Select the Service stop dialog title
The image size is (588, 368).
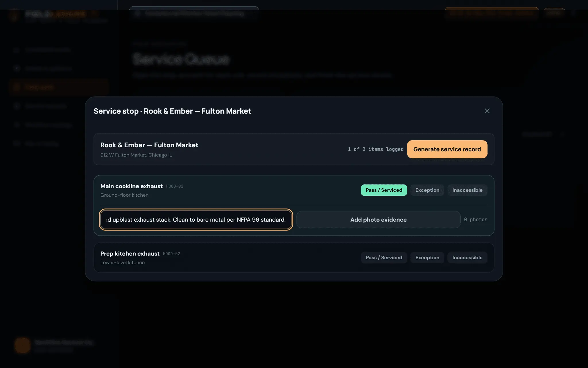pos(172,111)
